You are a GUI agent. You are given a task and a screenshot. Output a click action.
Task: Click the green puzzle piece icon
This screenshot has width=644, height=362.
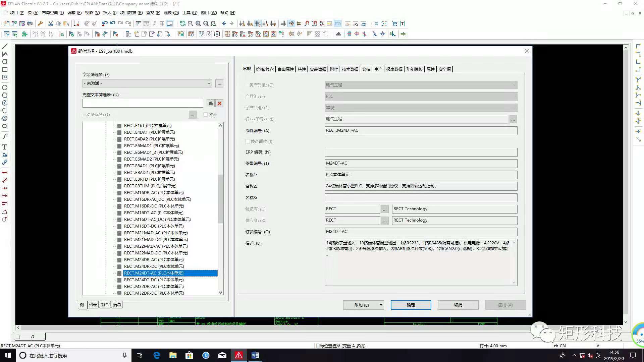click(24, 34)
